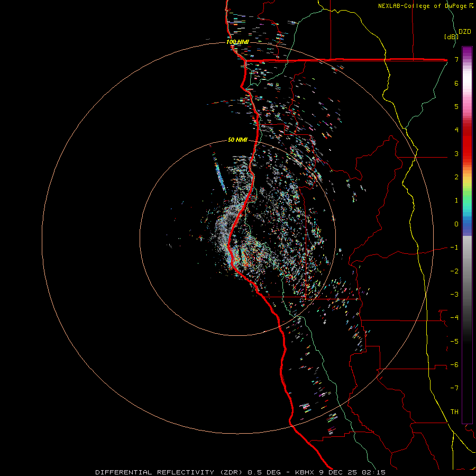Click the [dB] units label
This screenshot has width=476, height=476.
point(452,36)
